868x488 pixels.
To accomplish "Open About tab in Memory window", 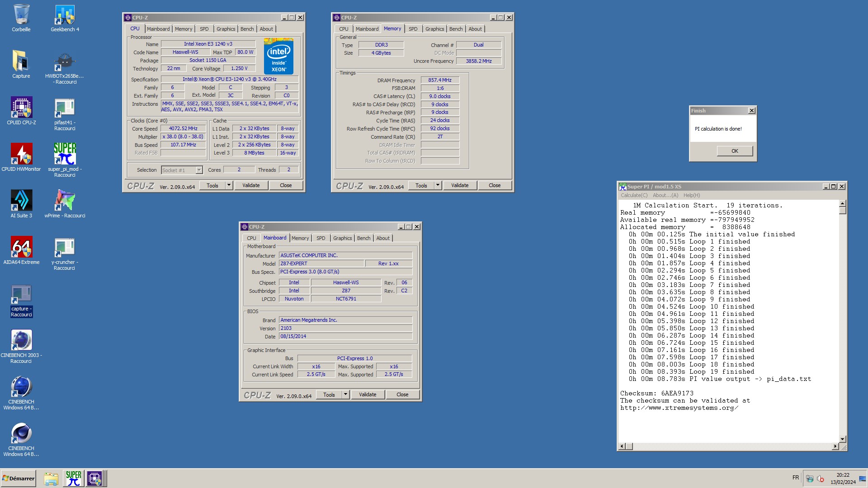I will [x=475, y=29].
